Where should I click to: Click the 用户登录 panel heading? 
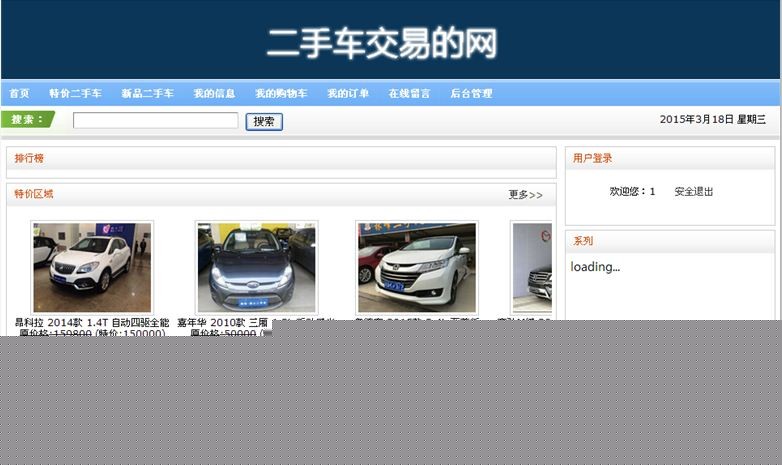592,158
